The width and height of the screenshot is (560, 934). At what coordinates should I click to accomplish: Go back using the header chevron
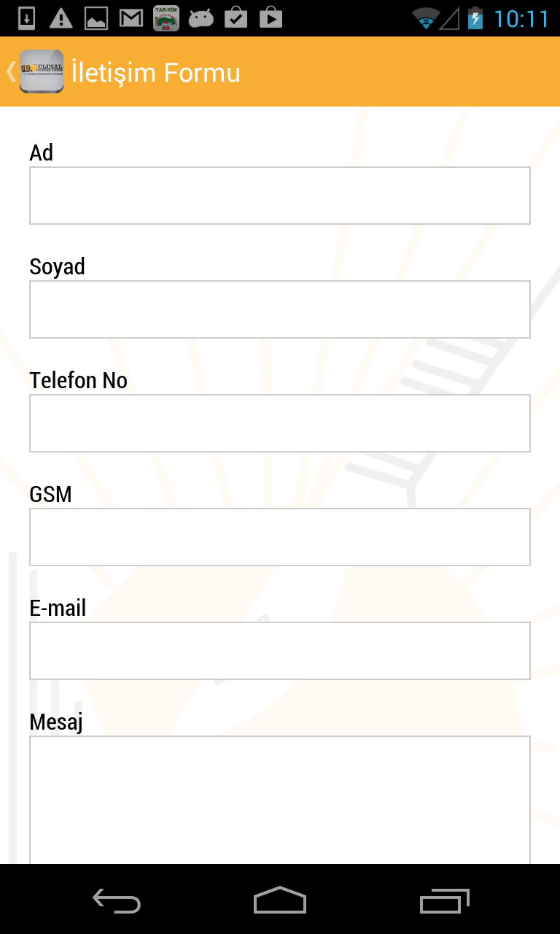click(x=10, y=72)
